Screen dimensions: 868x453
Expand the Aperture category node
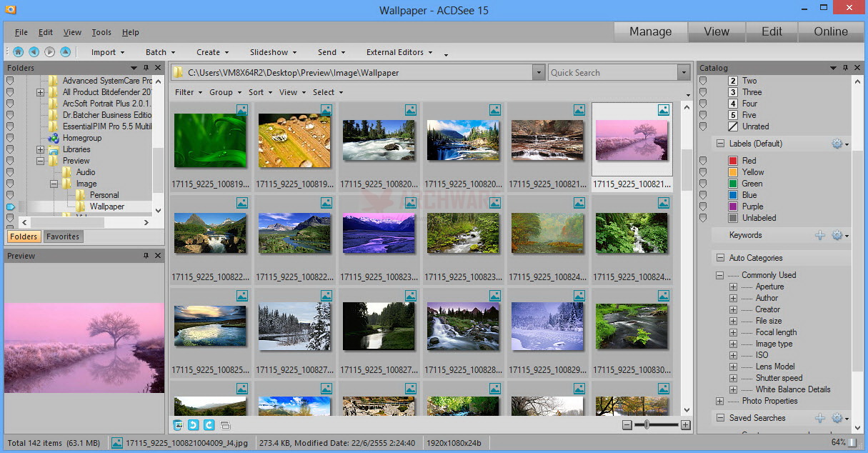(733, 287)
